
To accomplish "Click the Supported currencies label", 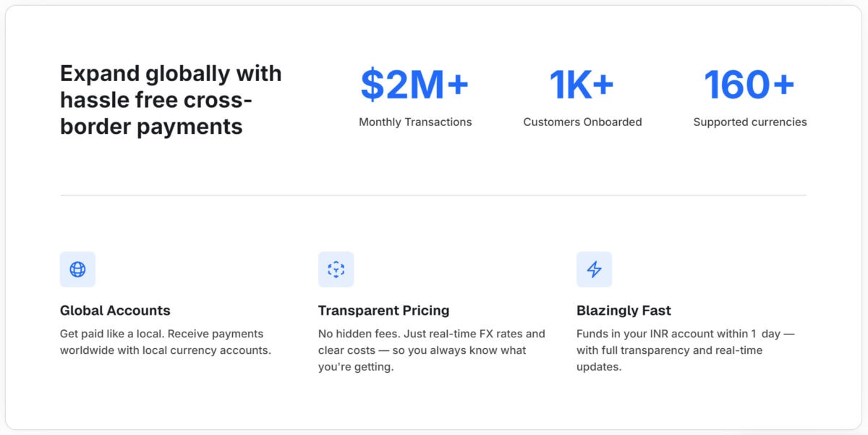I will pyautogui.click(x=749, y=122).
